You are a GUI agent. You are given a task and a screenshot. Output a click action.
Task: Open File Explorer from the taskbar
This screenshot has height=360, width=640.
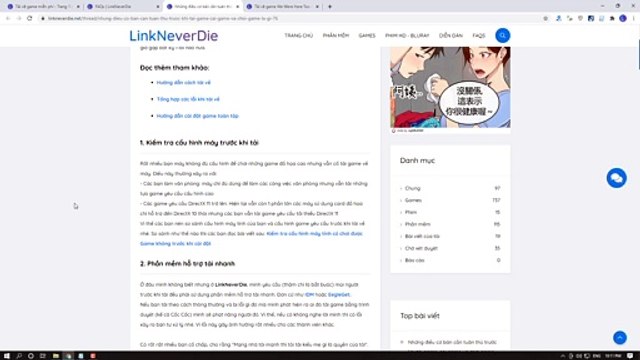(x=56, y=356)
